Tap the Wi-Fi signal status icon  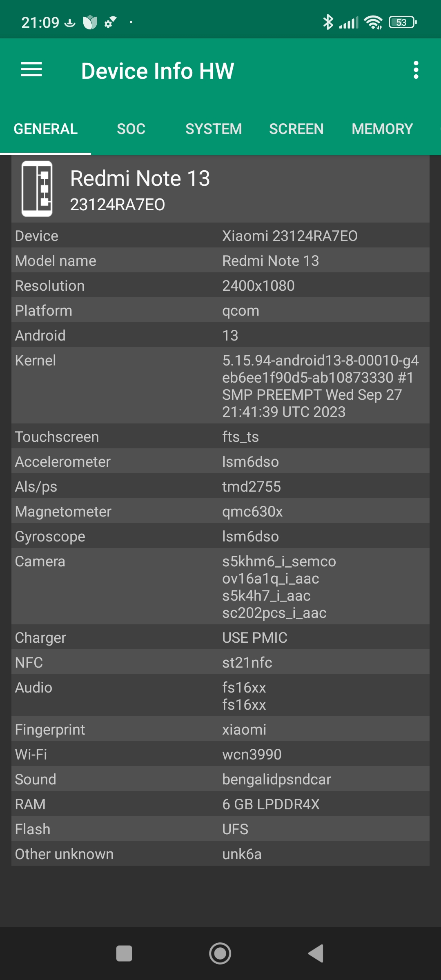click(373, 22)
